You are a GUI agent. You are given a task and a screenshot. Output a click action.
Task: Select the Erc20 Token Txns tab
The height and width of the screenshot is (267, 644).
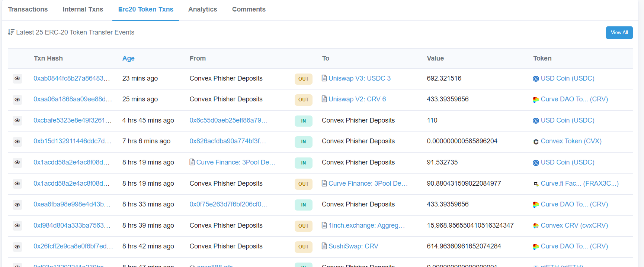tap(145, 9)
